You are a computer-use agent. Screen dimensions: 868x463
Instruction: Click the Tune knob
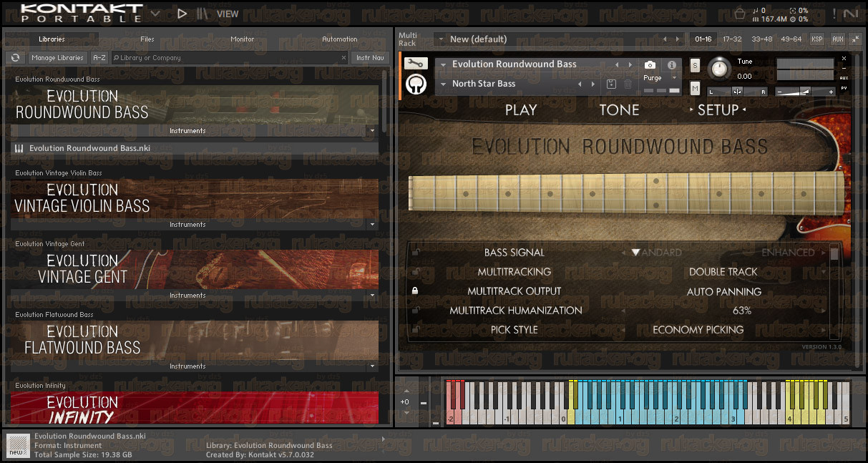720,69
